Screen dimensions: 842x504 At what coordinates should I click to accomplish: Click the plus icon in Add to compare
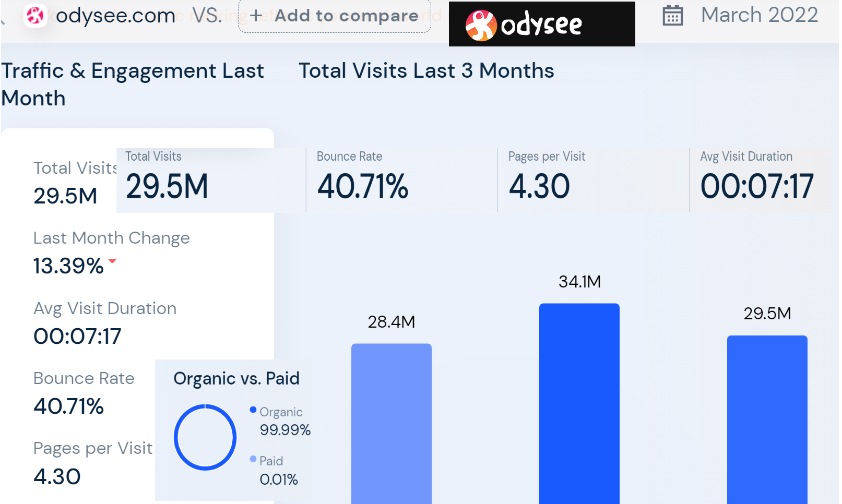point(256,16)
